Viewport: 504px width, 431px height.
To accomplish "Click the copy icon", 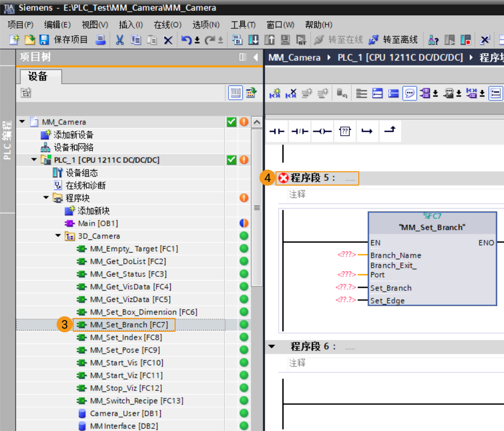I will [136, 40].
